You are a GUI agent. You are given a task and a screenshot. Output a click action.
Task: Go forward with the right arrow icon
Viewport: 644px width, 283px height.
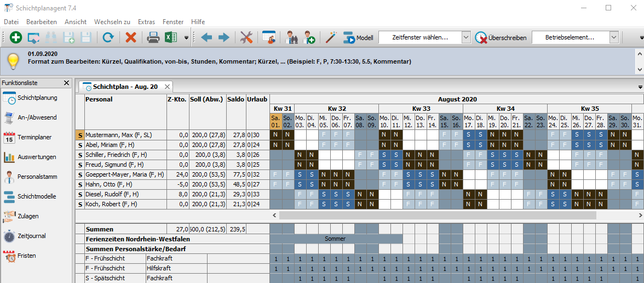[x=224, y=38]
